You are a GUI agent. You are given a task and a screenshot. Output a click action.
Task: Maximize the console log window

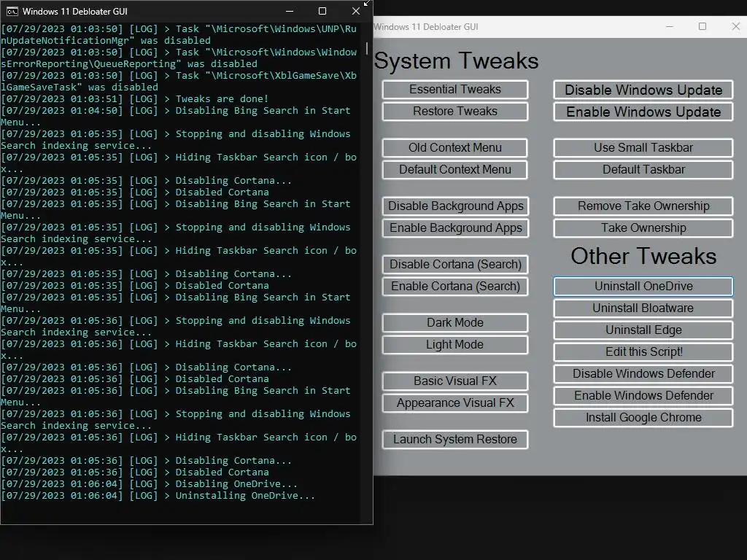[x=322, y=11]
